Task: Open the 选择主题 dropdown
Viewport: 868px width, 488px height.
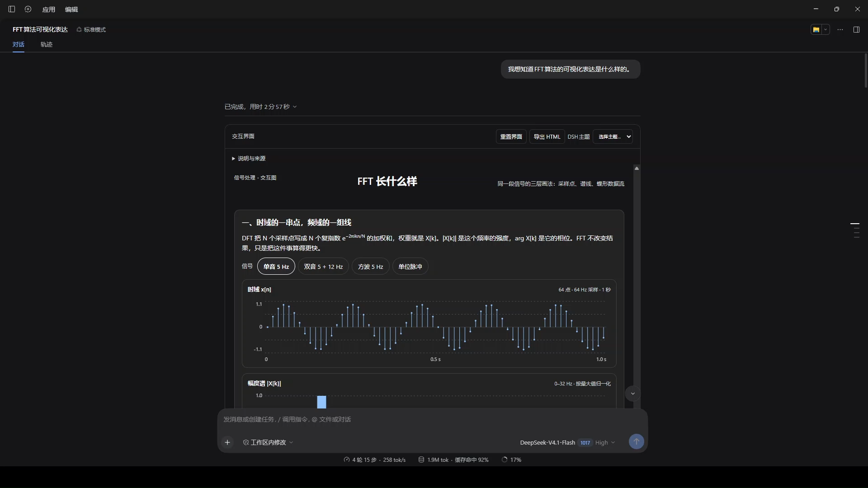Action: pos(613,136)
